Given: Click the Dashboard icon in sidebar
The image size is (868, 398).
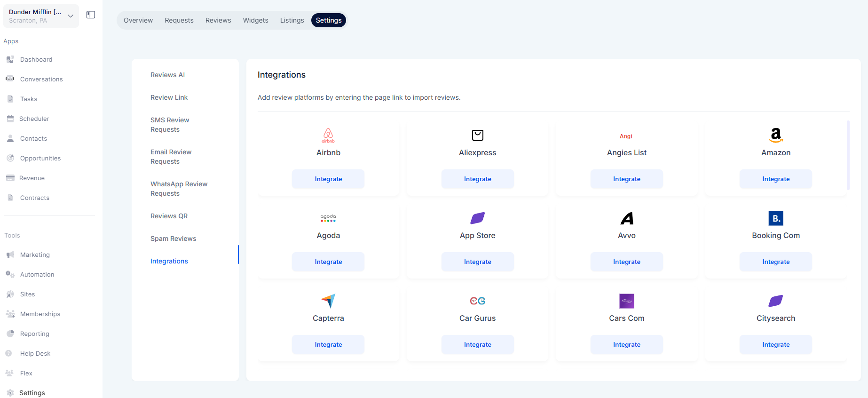Looking at the screenshot, I should [x=10, y=60].
